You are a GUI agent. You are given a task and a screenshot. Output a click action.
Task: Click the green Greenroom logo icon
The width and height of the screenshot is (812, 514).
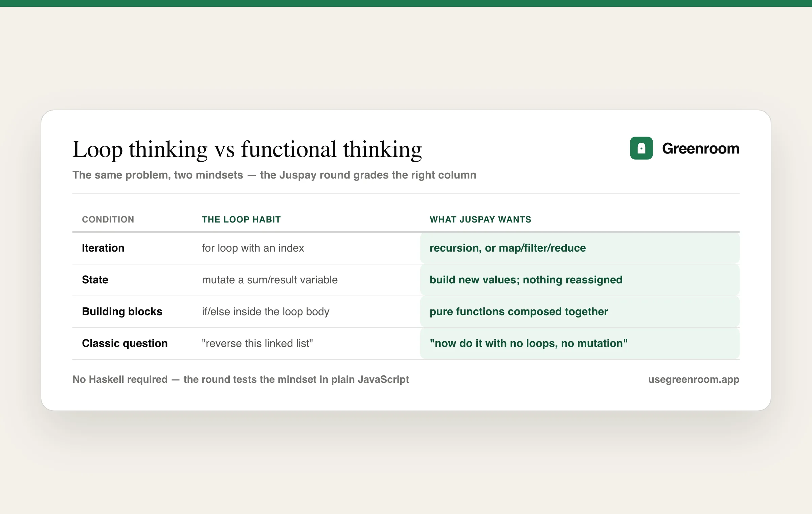point(641,148)
